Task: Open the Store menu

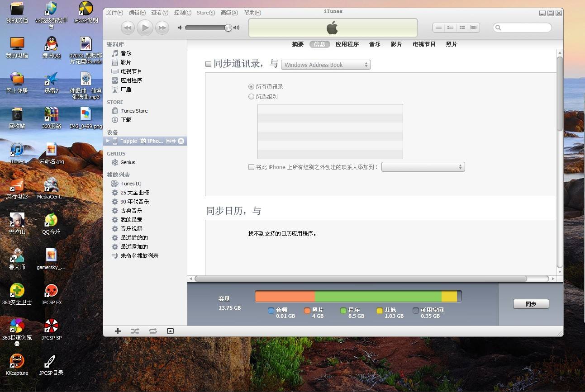Action: pos(206,13)
